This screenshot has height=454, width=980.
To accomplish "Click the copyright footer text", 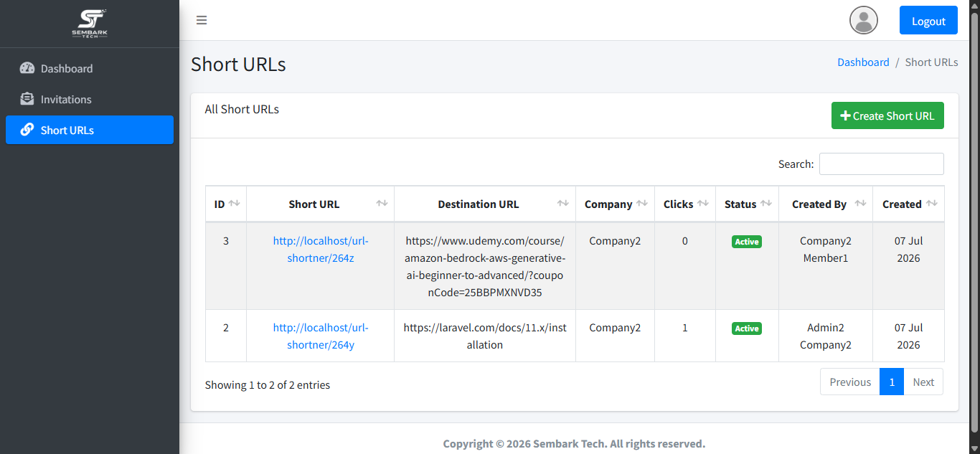I will (574, 443).
